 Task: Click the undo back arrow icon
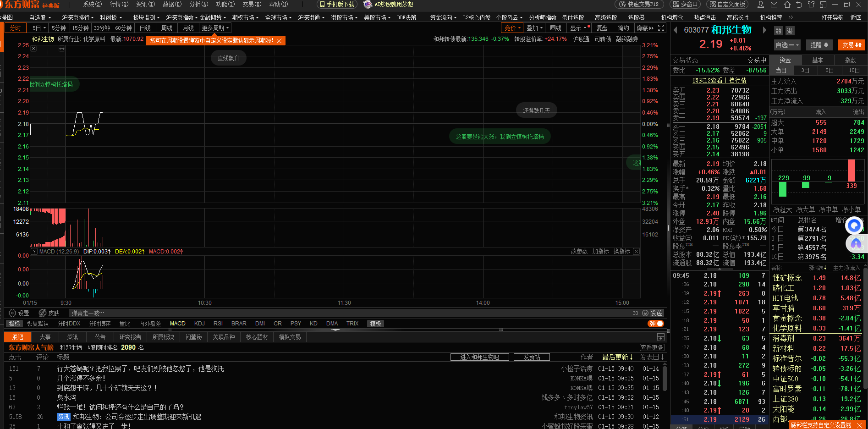click(799, 5)
